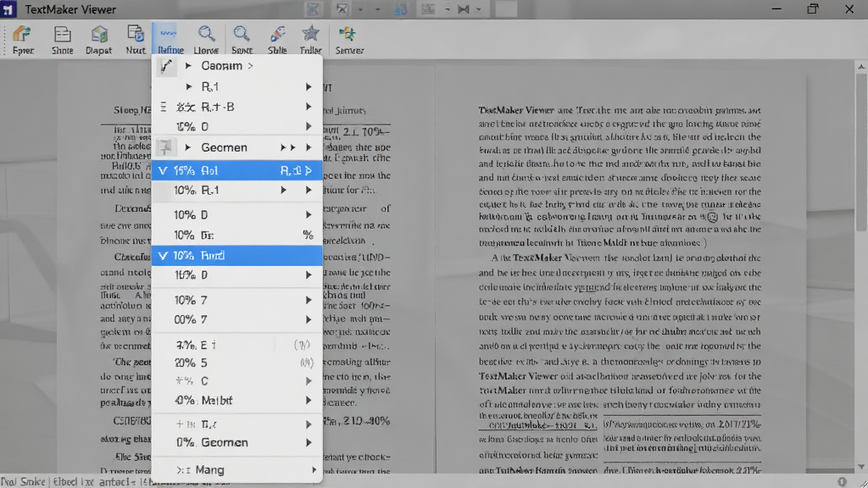
Task: Expand submenu arrow on Mang row
Action: 314,469
